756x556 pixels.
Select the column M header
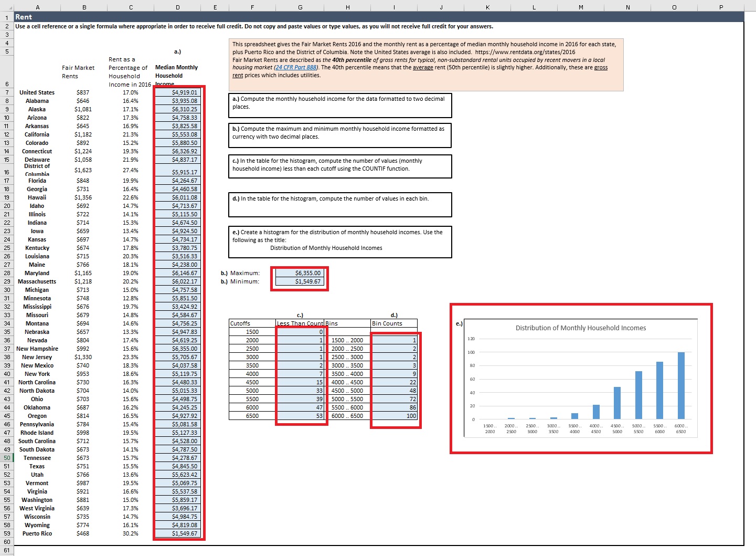(581, 7)
